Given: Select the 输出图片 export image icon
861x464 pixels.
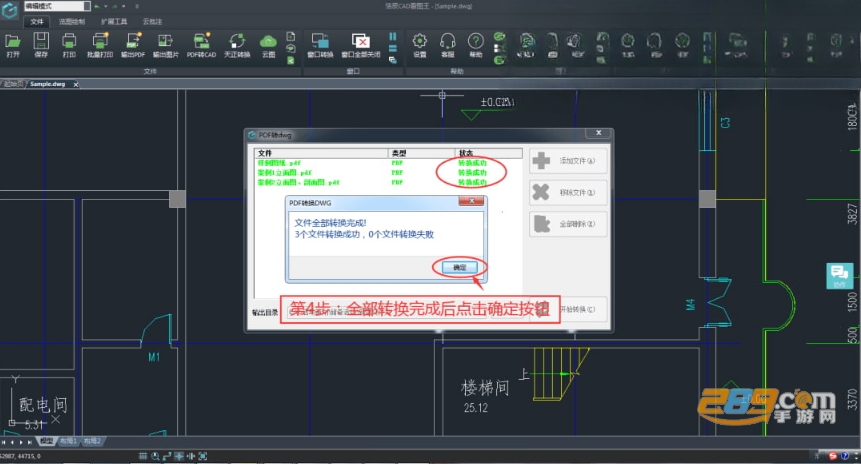Looking at the screenshot, I should 165,44.
